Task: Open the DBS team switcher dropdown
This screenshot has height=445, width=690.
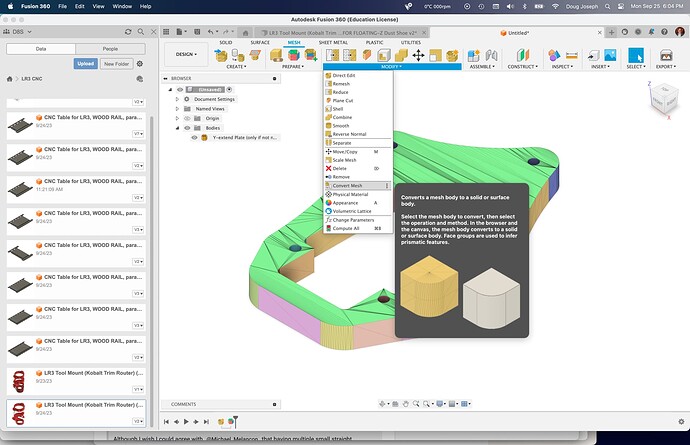Action: 18,32
